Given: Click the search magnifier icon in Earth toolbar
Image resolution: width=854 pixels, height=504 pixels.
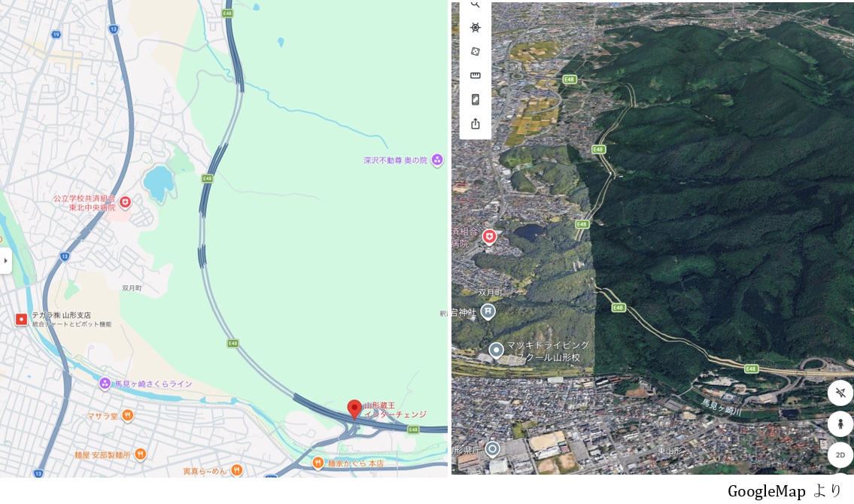Looking at the screenshot, I should 476,5.
